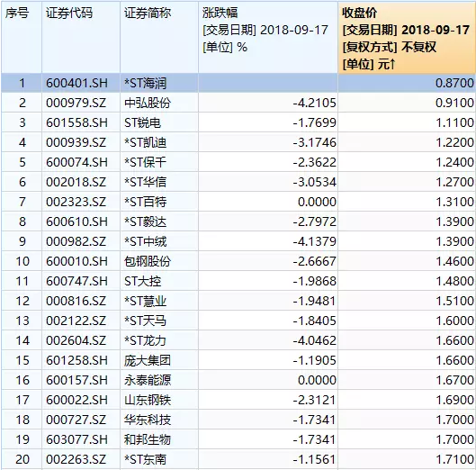Image resolution: width=476 pixels, height=470 pixels.
Task: Click closing price 1.2400
Action: [454, 162]
